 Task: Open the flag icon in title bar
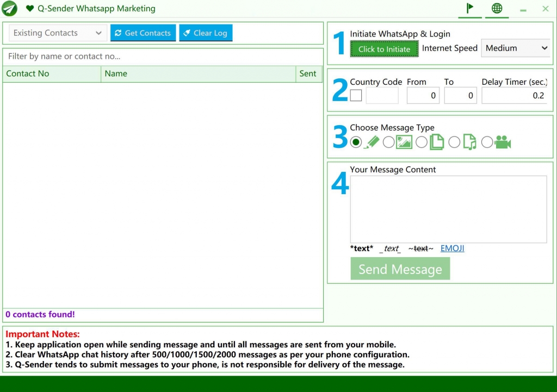click(470, 8)
